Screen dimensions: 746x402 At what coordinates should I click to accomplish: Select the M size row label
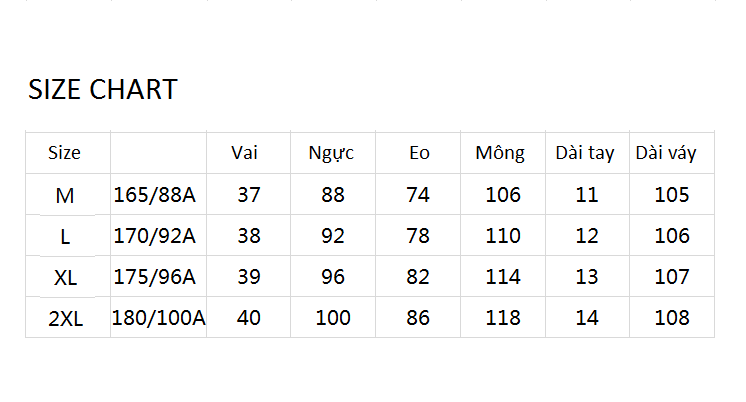65,196
